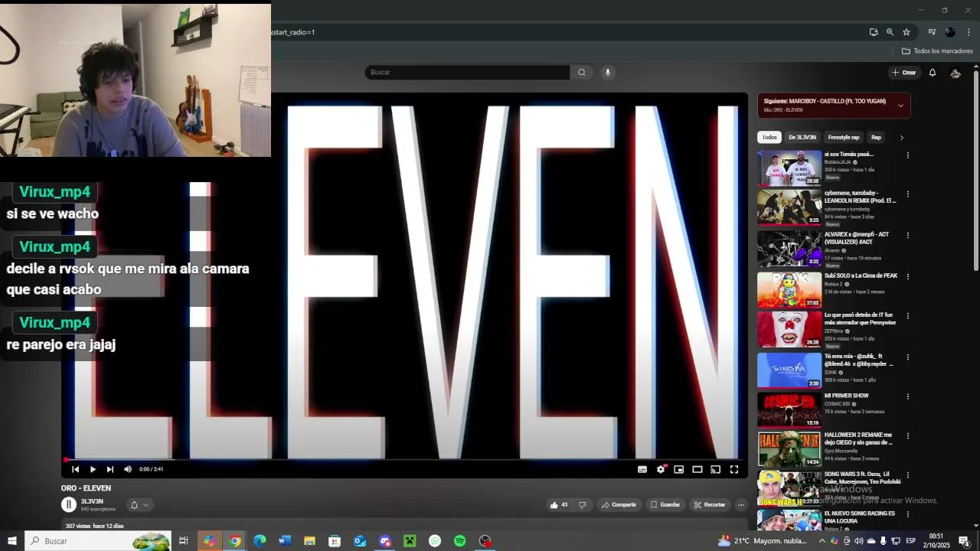
Task: Open LEANCOLN REMIX video thumbnail
Action: tap(789, 207)
